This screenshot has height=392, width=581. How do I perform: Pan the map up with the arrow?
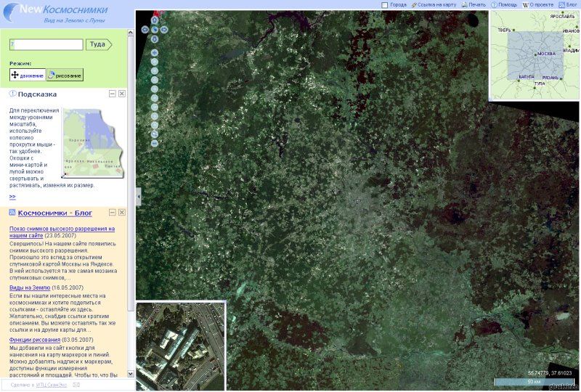point(155,20)
